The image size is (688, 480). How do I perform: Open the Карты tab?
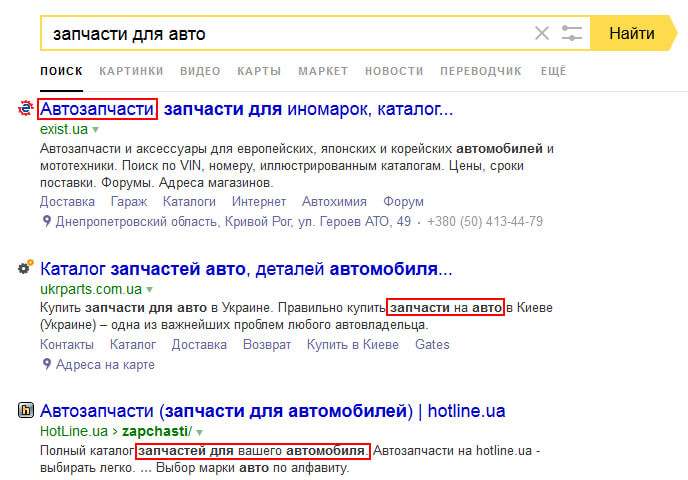(x=259, y=71)
